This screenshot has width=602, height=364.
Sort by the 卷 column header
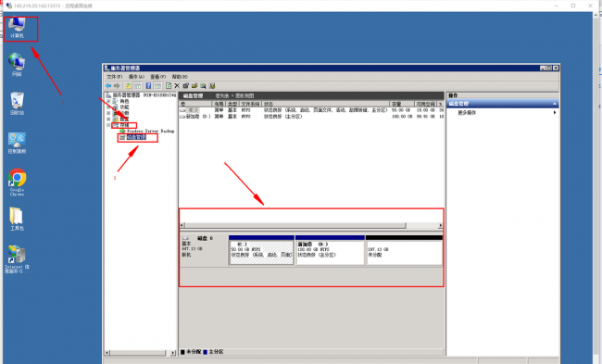pos(195,104)
